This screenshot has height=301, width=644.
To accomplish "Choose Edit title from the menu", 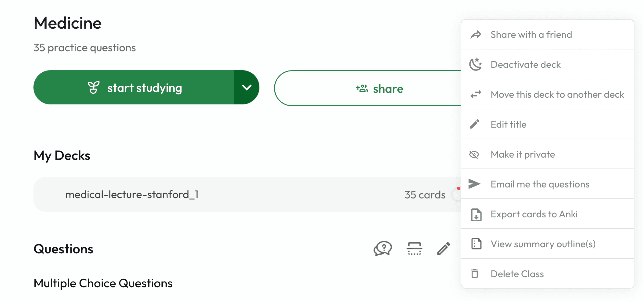I will tap(508, 124).
